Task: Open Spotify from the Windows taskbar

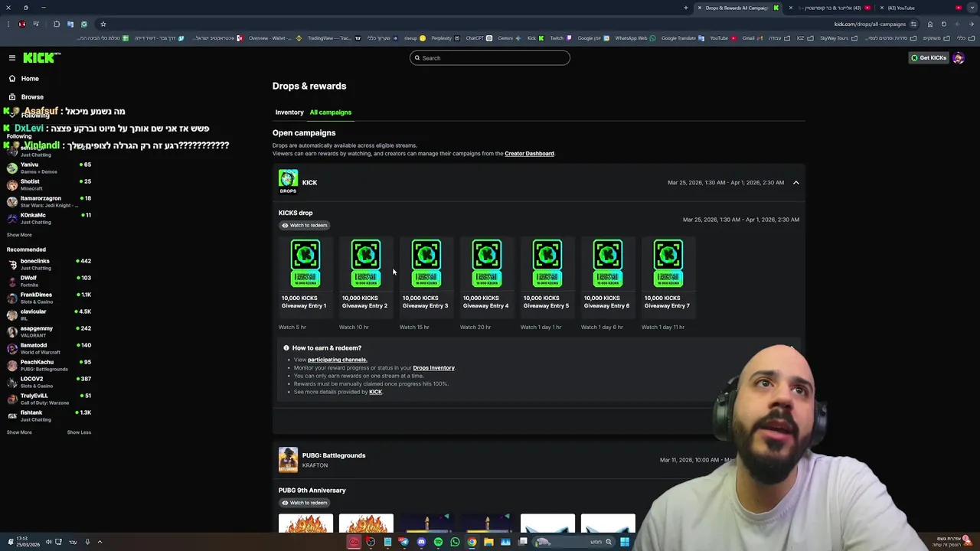Action: [x=438, y=542]
